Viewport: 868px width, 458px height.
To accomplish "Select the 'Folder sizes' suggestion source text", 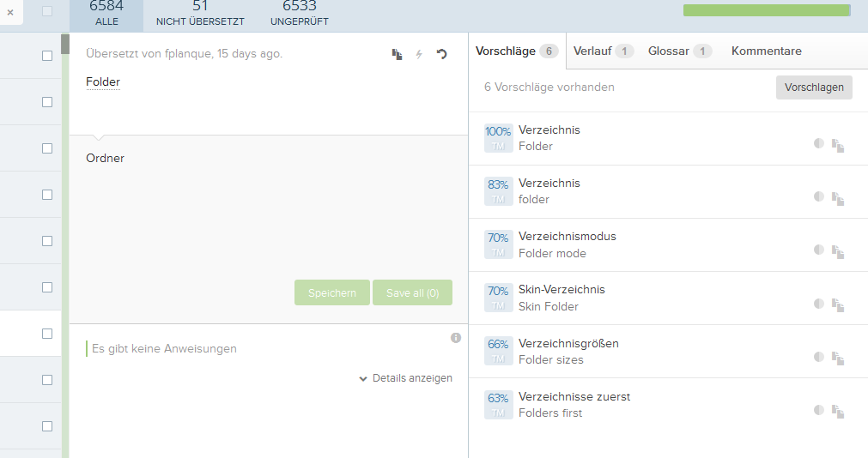I will point(551,360).
